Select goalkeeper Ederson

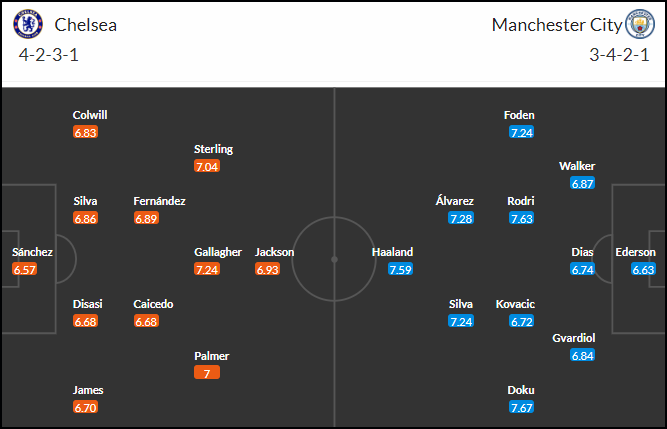[636, 252]
